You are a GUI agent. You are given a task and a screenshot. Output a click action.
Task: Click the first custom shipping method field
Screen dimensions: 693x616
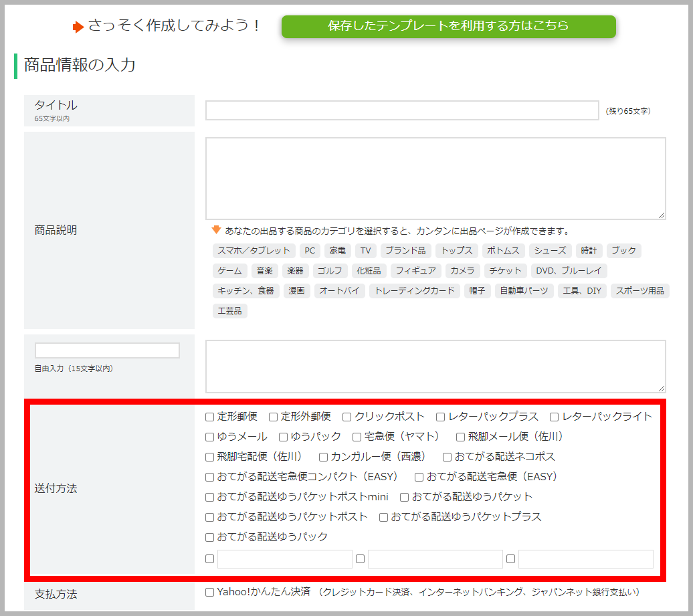point(285,559)
